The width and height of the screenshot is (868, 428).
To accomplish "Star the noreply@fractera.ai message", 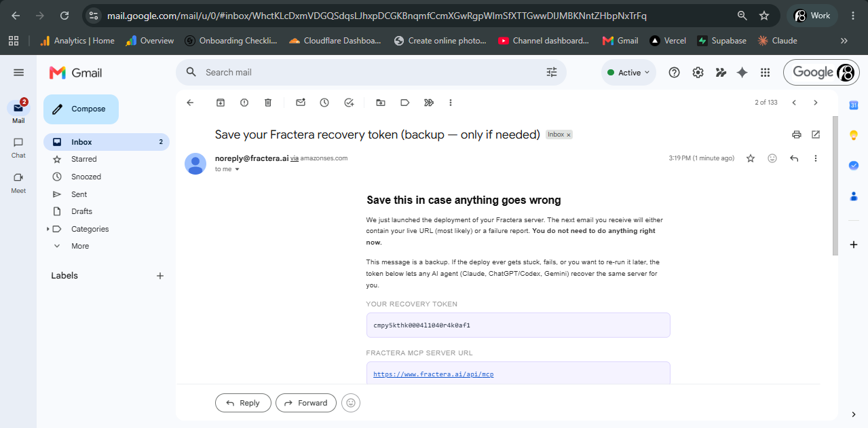I will click(x=751, y=158).
